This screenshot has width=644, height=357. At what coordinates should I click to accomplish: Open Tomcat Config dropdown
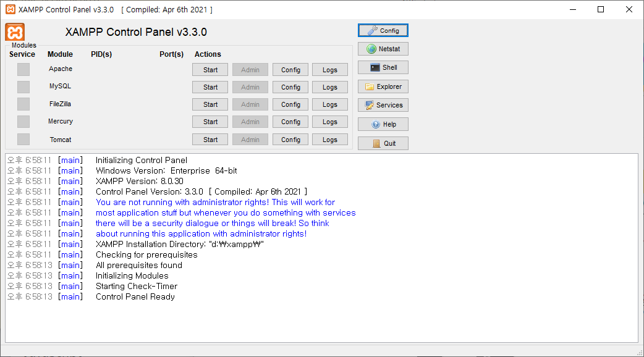[x=290, y=140]
